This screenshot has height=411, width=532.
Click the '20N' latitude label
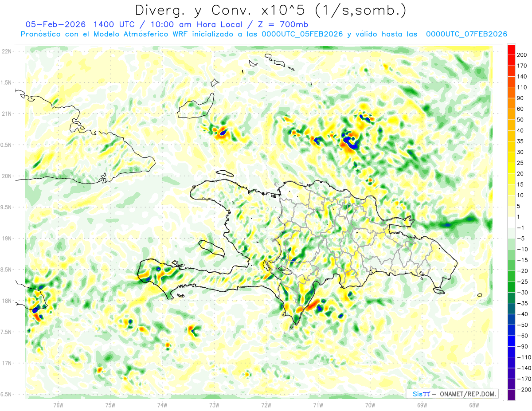pyautogui.click(x=6, y=176)
